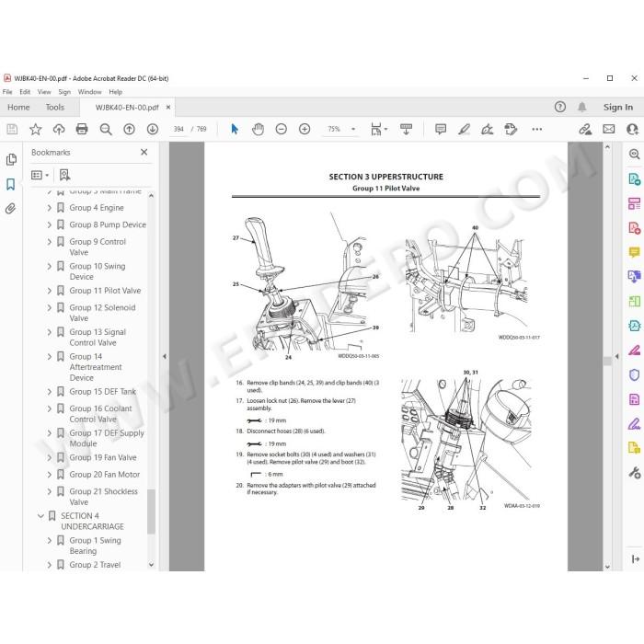Open the Help menu
This screenshot has height=644, width=644.
(115, 92)
